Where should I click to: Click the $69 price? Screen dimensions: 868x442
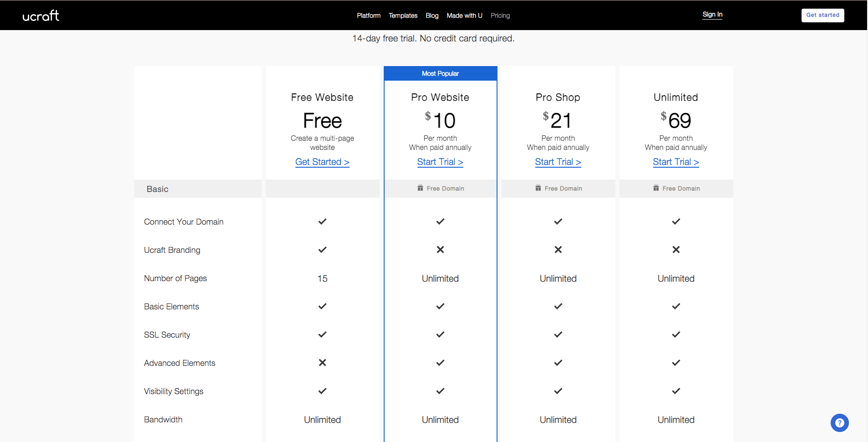coord(676,120)
